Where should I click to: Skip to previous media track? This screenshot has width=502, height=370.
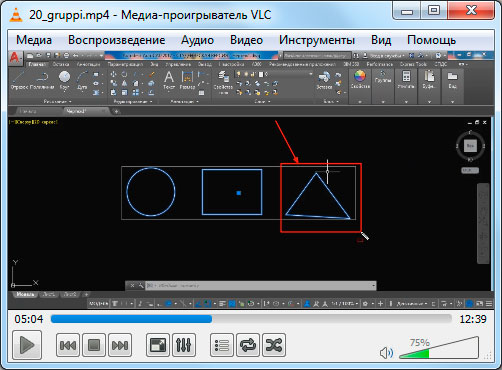tap(68, 345)
